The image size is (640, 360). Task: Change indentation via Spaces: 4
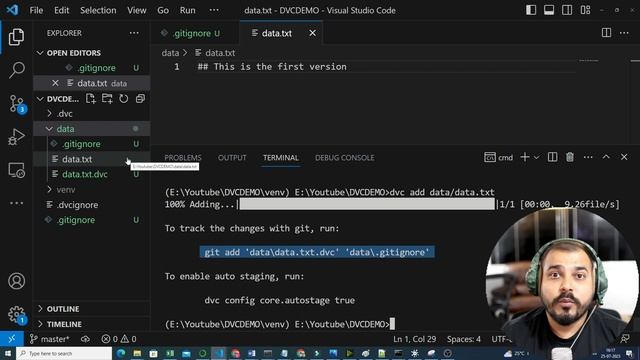pyautogui.click(x=464, y=339)
